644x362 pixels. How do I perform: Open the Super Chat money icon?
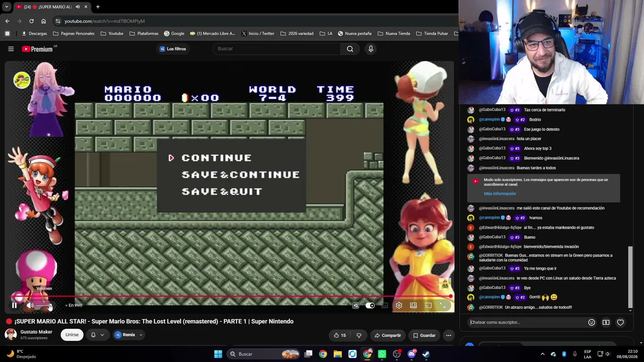coord(606,322)
